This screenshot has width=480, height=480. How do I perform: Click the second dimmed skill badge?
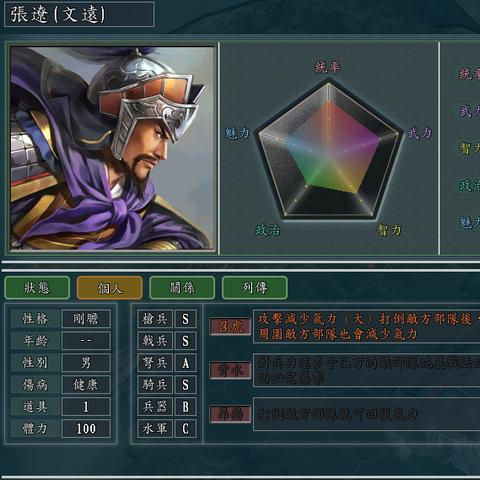[x=230, y=370]
